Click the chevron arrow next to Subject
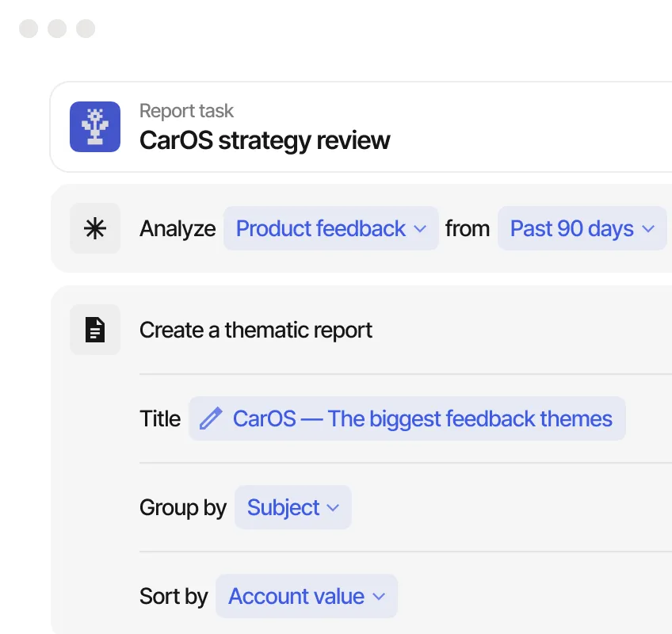Image resolution: width=672 pixels, height=634 pixels. [334, 508]
